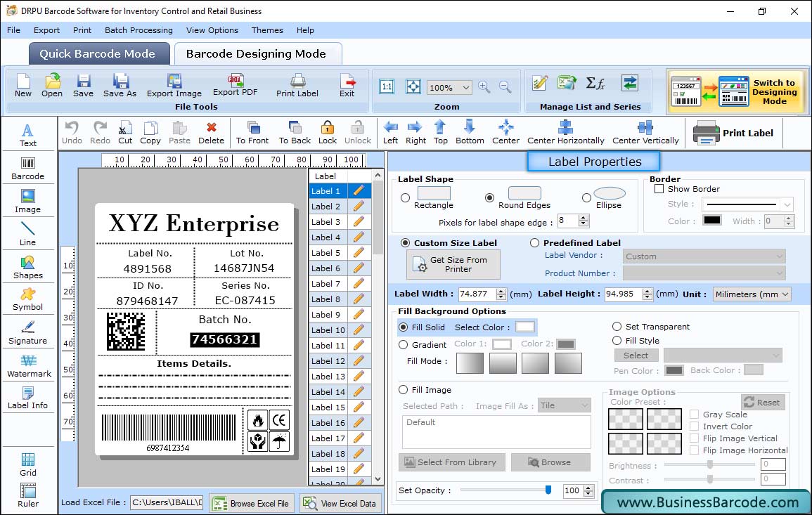Create a New label file
The image size is (812, 515).
click(x=22, y=86)
